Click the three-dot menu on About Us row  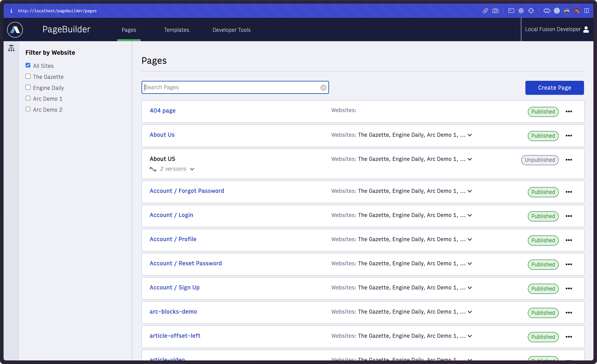click(569, 135)
